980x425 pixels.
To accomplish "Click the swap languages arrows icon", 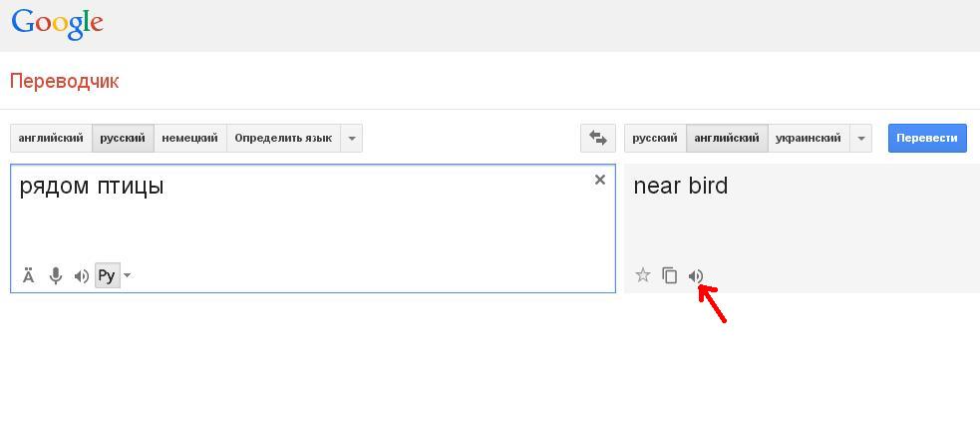I will pos(597,138).
